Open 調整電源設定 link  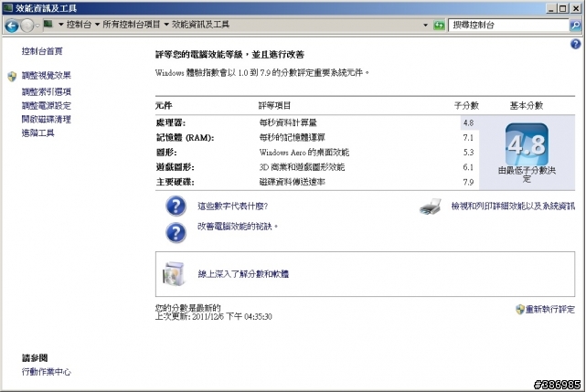(47, 105)
